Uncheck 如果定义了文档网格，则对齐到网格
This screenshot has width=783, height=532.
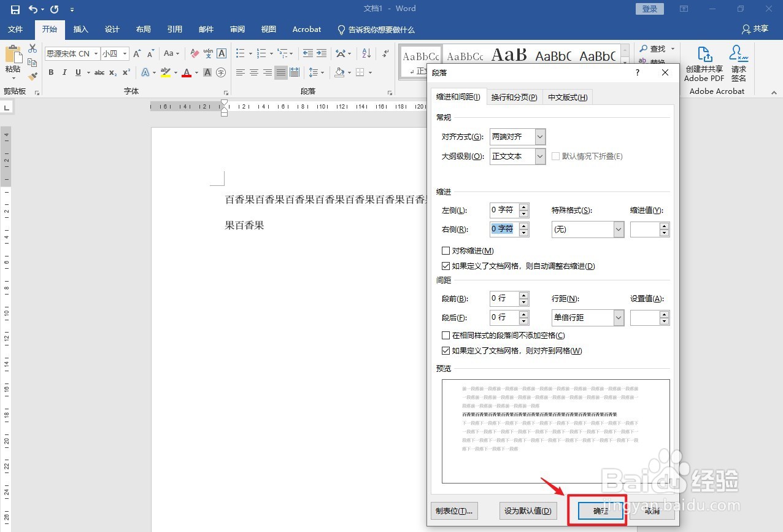tap(446, 351)
